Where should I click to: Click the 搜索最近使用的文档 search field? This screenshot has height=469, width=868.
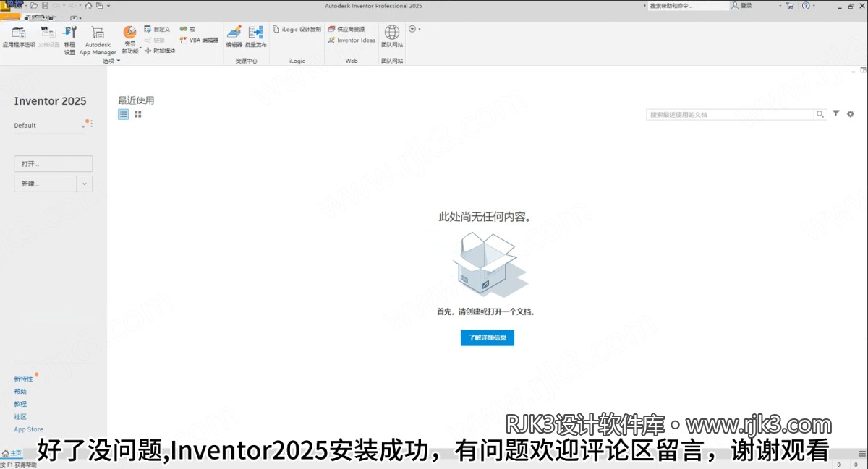731,114
